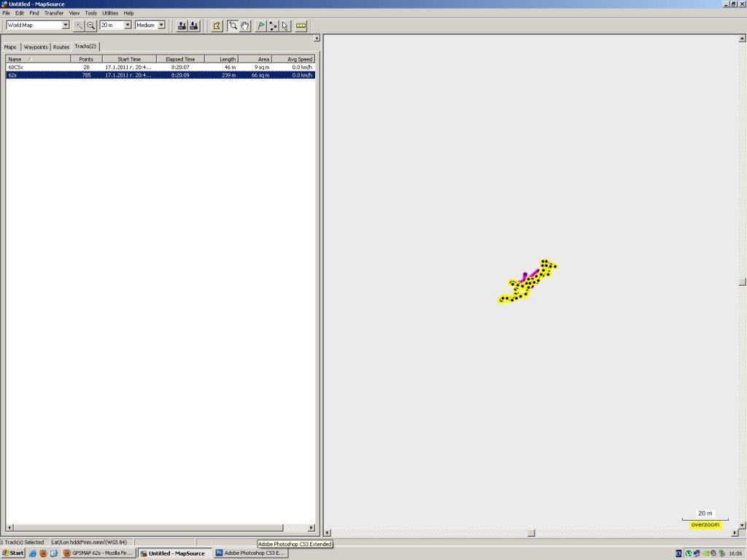Screen dimensions: 747x560
Task: Open the Edit menu
Action: tap(20, 13)
